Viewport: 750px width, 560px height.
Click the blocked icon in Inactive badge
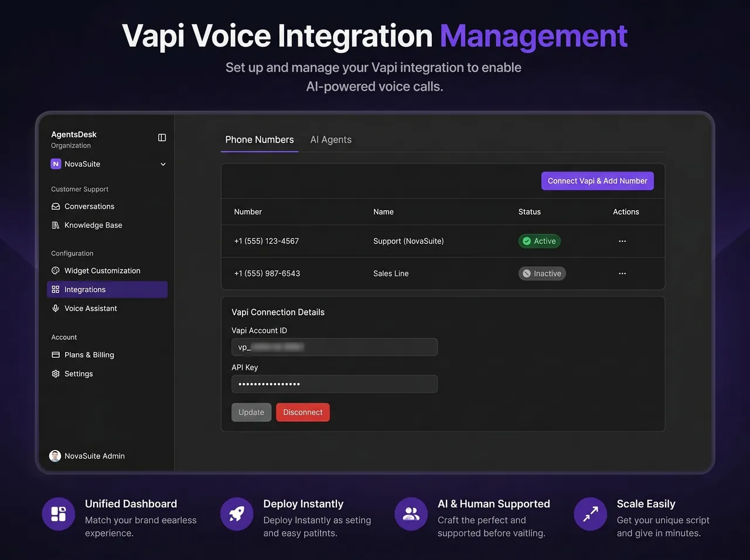pos(527,274)
